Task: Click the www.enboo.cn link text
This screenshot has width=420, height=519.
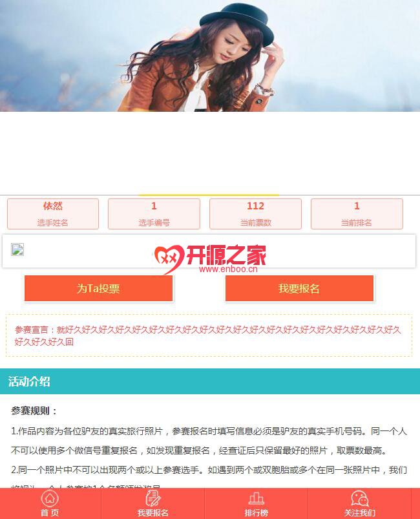Action: click(228, 269)
